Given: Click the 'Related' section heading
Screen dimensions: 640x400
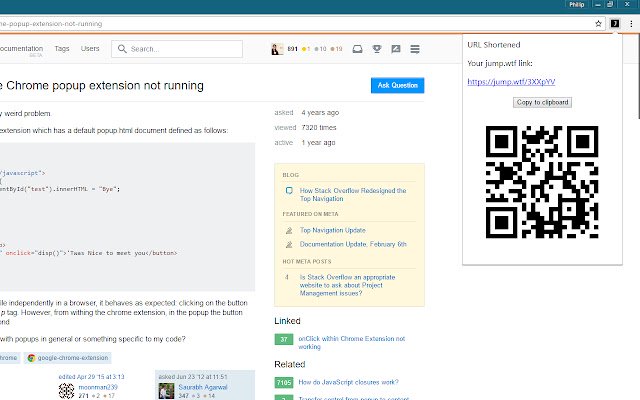Looking at the screenshot, I should click(290, 364).
